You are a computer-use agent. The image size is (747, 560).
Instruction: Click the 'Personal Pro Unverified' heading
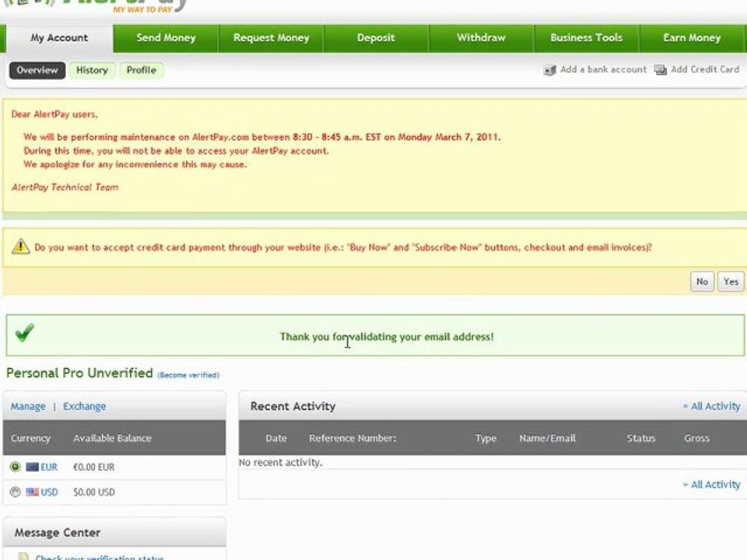(x=79, y=373)
